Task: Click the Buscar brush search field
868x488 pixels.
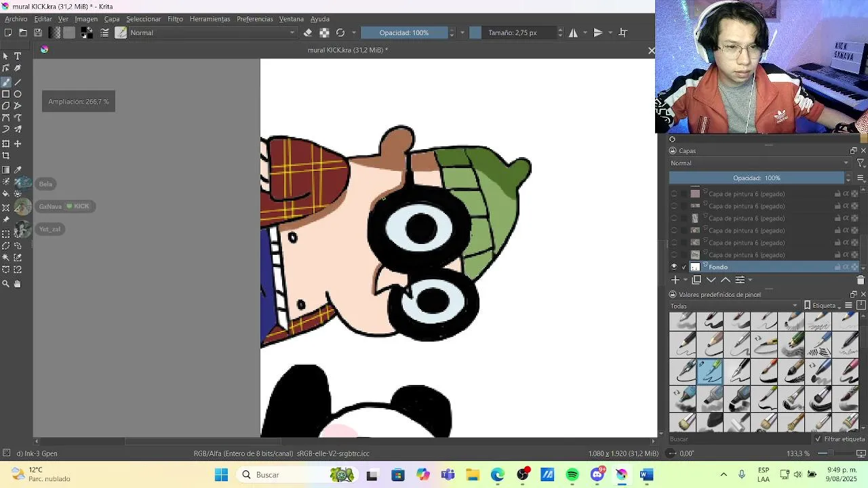Action: 740,439
